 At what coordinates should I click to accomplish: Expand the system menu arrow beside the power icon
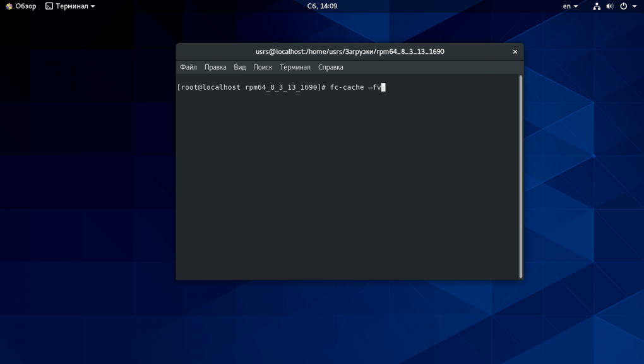(x=635, y=6)
